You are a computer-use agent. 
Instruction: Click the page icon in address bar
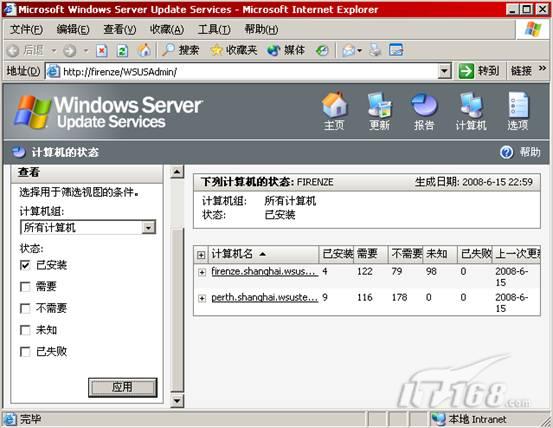[54, 72]
